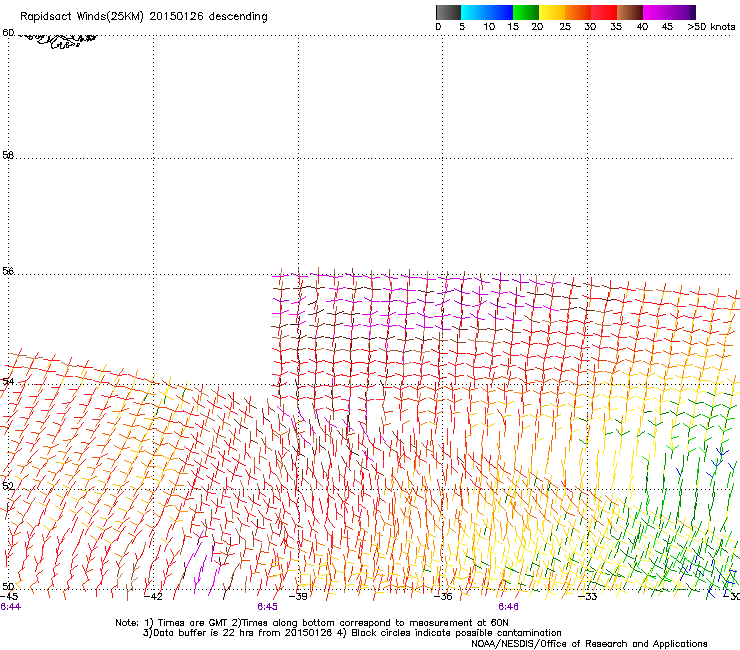Click the latitude label '54'
Viewport: 740px width, 650px height.
point(8,381)
